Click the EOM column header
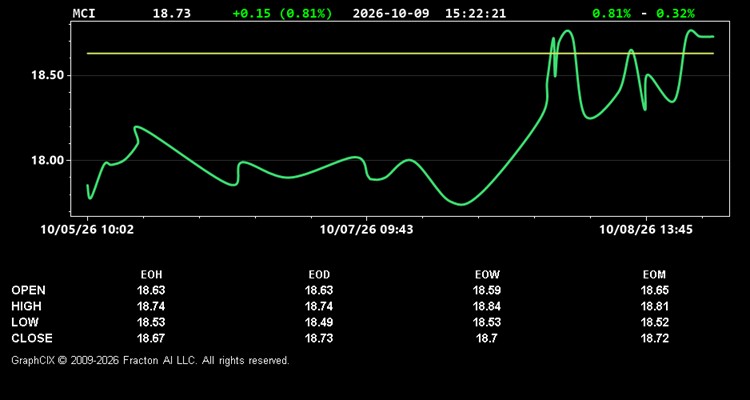Image resolution: width=750 pixels, height=400 pixels. coord(654,275)
